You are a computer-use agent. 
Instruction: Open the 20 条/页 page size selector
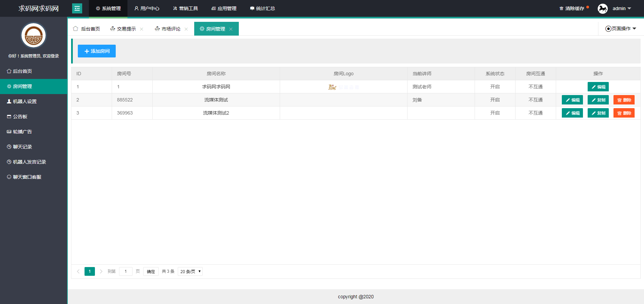coord(190,271)
